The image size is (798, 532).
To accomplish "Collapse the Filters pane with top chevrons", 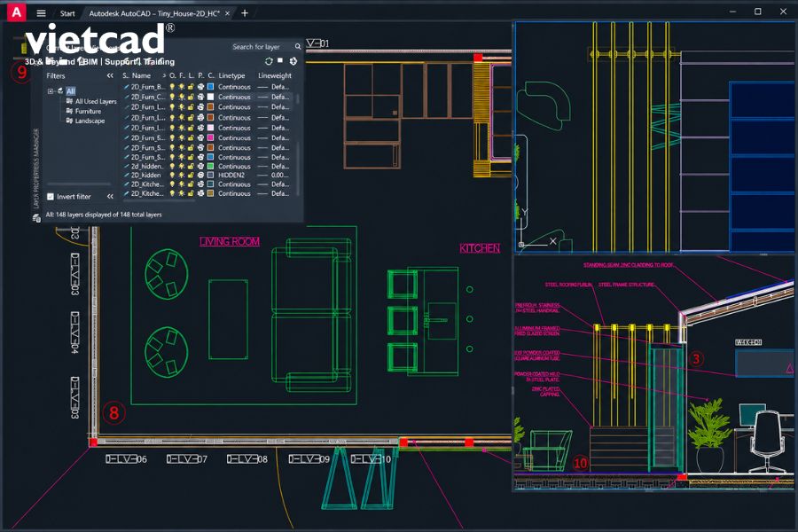I will tap(110, 76).
